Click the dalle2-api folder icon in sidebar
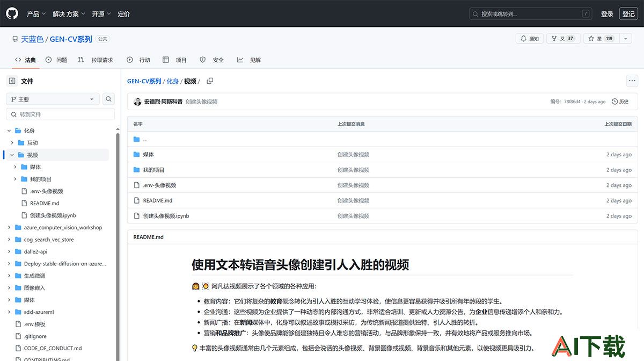This screenshot has height=361, width=644. point(18,251)
